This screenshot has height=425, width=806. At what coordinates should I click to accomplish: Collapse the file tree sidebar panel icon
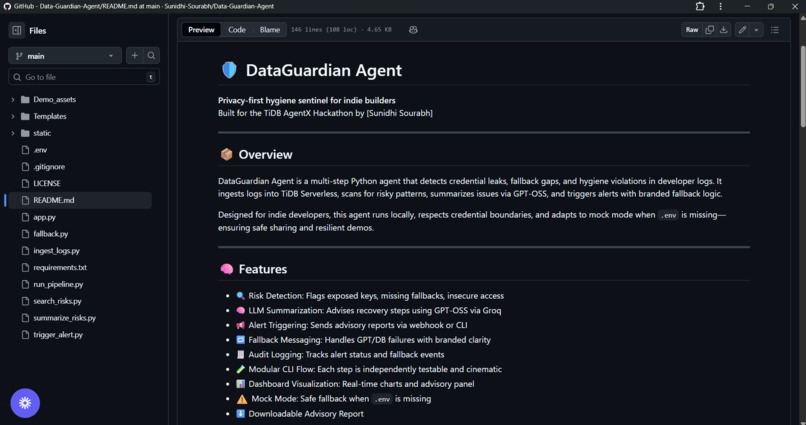point(16,30)
